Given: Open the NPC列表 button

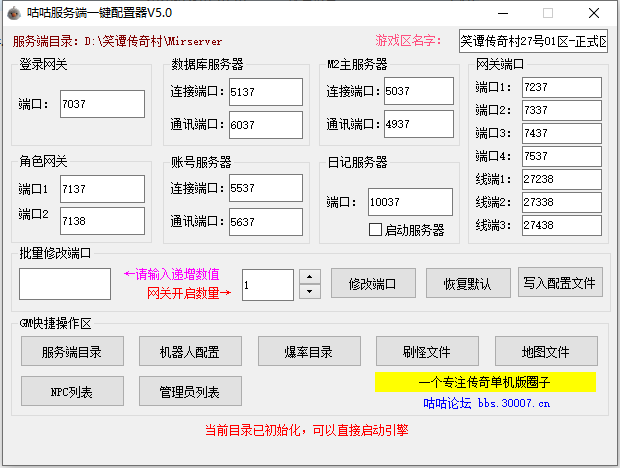Looking at the screenshot, I should pyautogui.click(x=72, y=391).
